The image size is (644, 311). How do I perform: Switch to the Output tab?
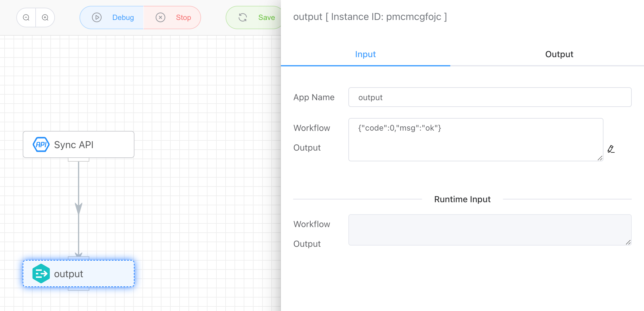tap(559, 54)
